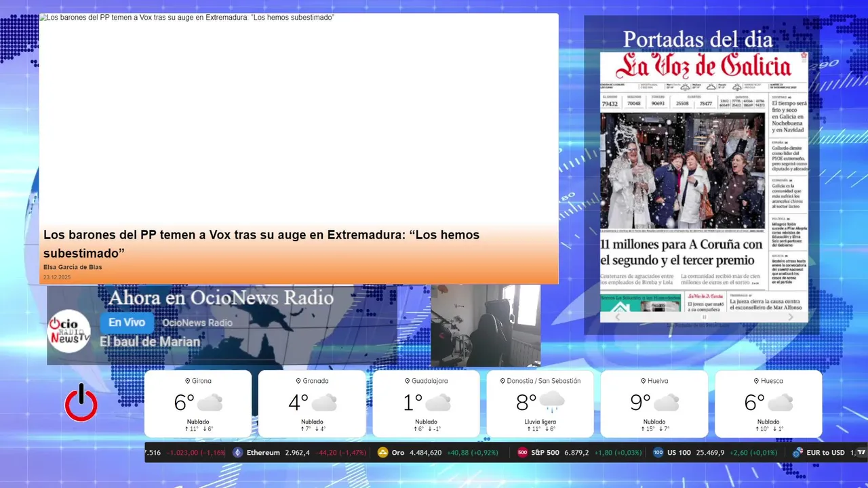Click the Ethereum ticker label
The image size is (868, 488).
[x=263, y=453]
